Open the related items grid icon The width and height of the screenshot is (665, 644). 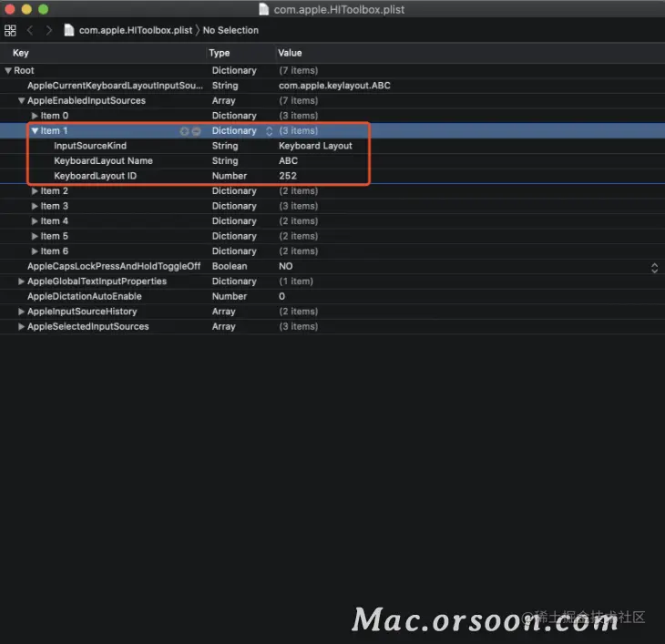[x=10, y=31]
